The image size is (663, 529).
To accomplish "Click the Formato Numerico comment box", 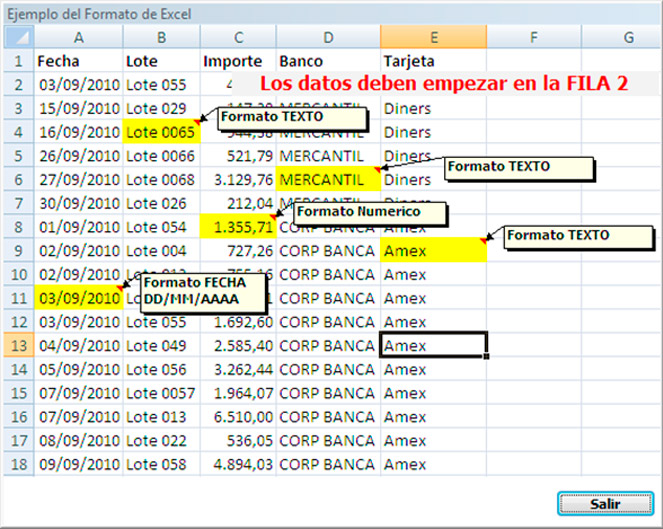I will point(370,213).
